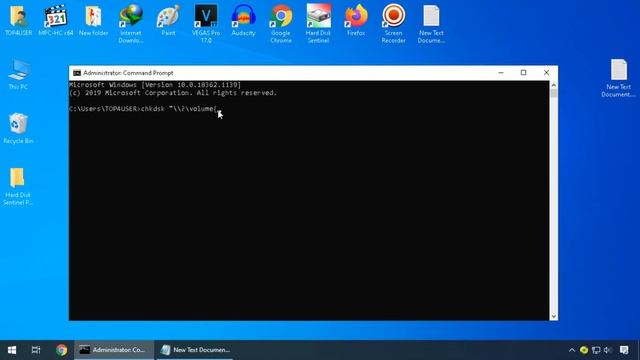
Task: Click the Command Prompt scrollbar thumb
Action: coord(553,93)
